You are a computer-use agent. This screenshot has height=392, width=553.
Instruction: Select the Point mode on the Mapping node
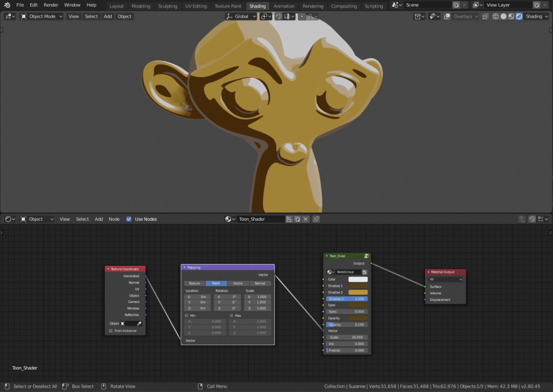(216, 283)
